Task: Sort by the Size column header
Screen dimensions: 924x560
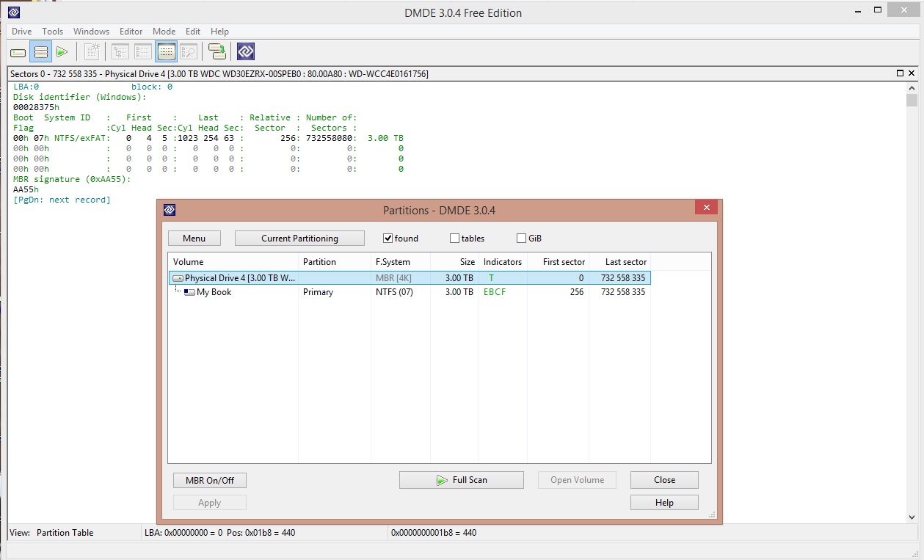Action: pos(454,262)
